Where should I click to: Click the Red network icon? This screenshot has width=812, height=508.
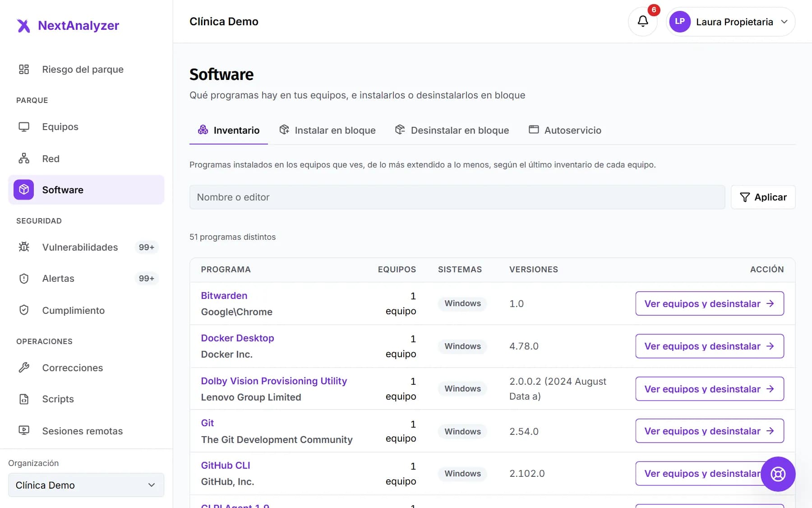click(24, 158)
